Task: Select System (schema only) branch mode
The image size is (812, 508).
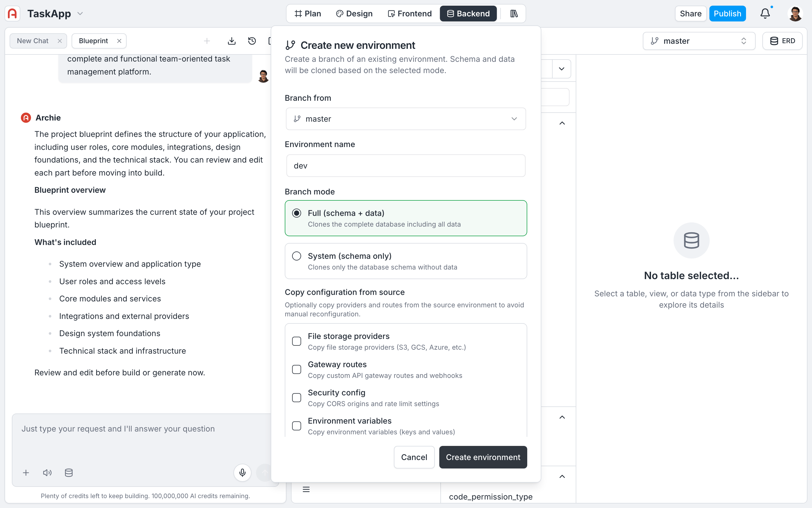Action: tap(406, 261)
